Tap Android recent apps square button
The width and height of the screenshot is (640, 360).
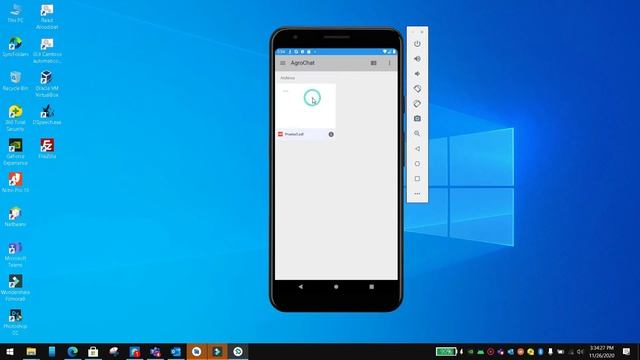[371, 287]
